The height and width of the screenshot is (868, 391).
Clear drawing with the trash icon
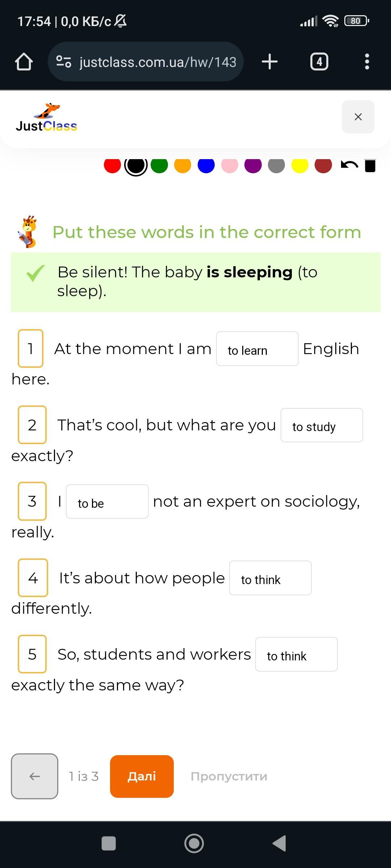tap(370, 165)
